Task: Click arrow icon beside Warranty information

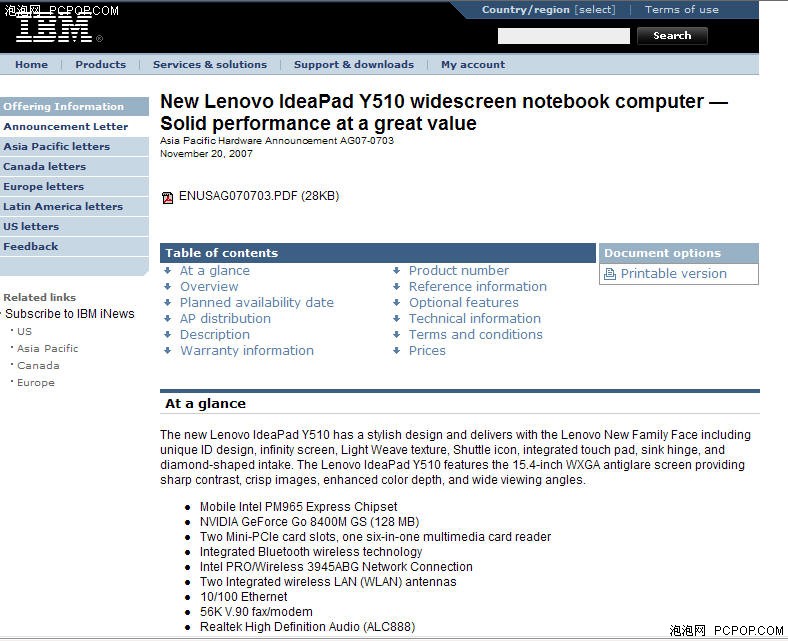Action: click(168, 351)
